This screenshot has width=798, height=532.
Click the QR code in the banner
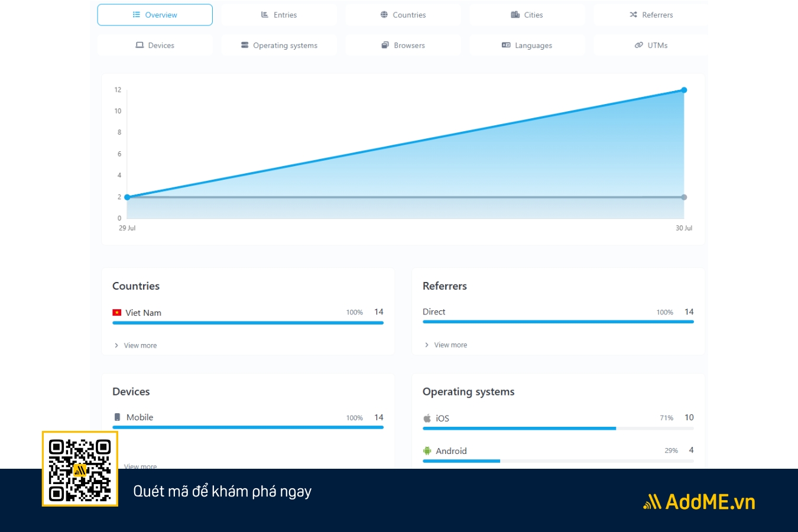(80, 469)
